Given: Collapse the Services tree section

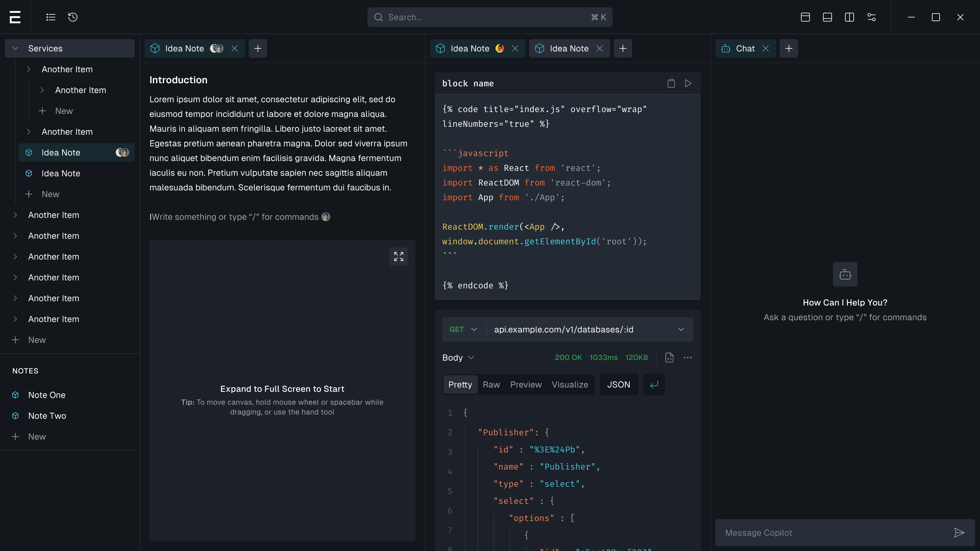Looking at the screenshot, I should (x=15, y=48).
